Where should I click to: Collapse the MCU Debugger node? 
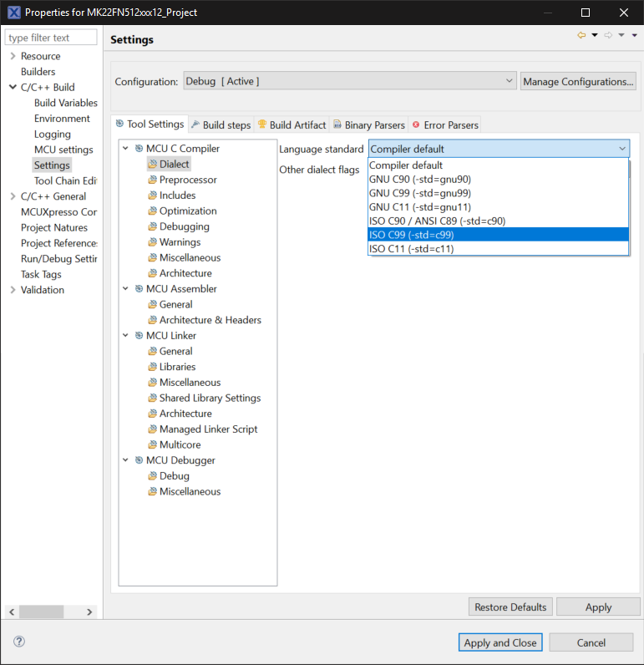coord(125,460)
